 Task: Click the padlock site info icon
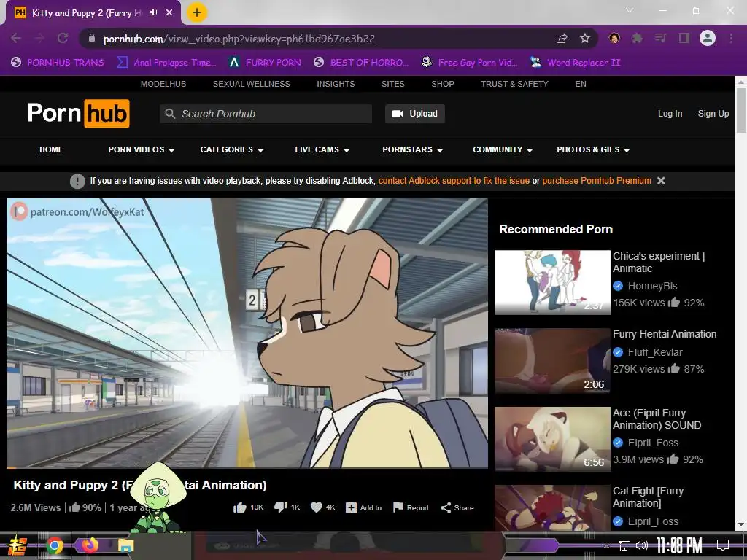click(x=93, y=39)
